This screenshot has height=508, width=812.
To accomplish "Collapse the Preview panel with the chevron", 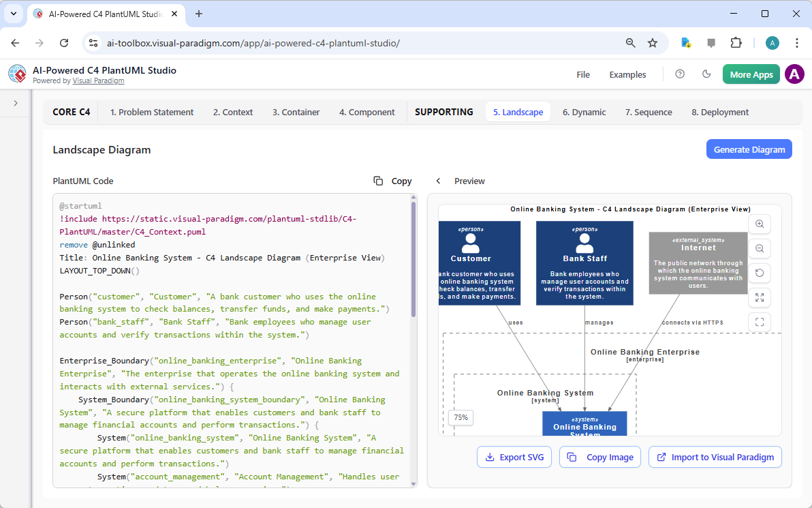I will (438, 181).
